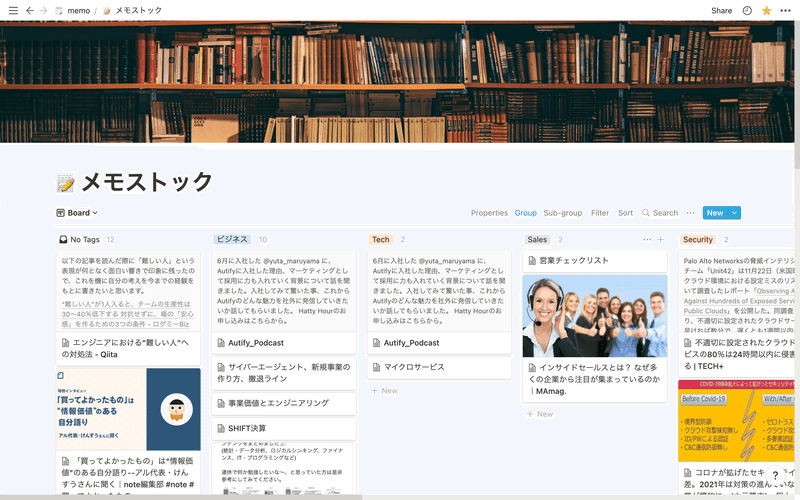
Task: Click the Palo Alto Networks card preview text
Action: [x=739, y=295]
